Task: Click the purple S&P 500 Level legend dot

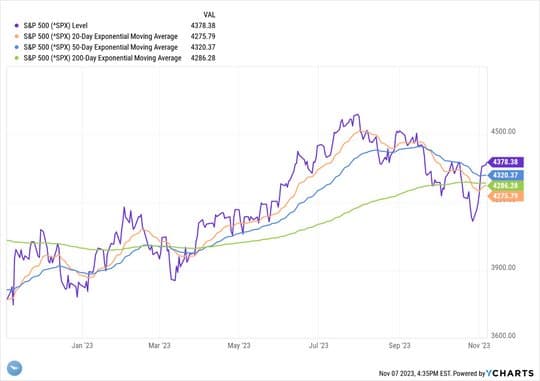Action: pyautogui.click(x=16, y=25)
